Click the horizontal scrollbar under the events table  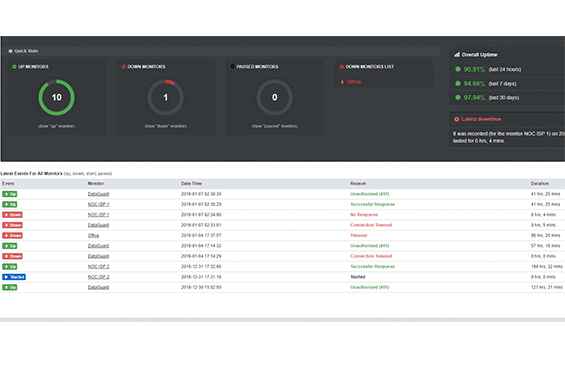point(282,320)
